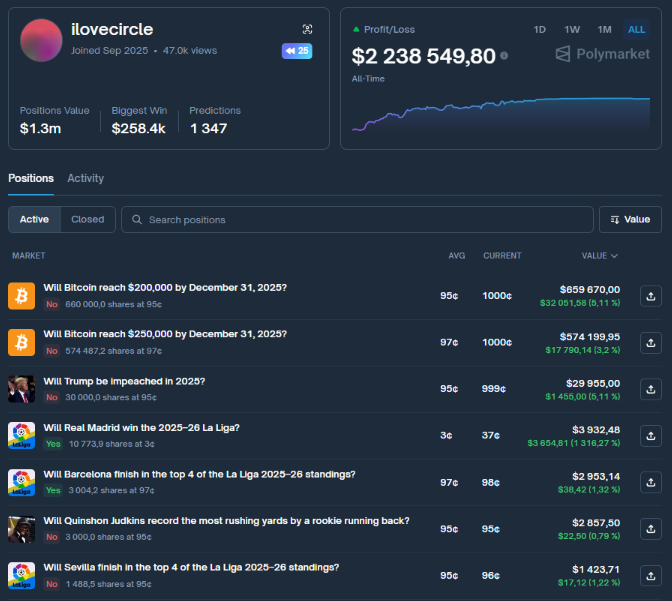Click the CURRENT column header
672x601 pixels.
click(502, 256)
